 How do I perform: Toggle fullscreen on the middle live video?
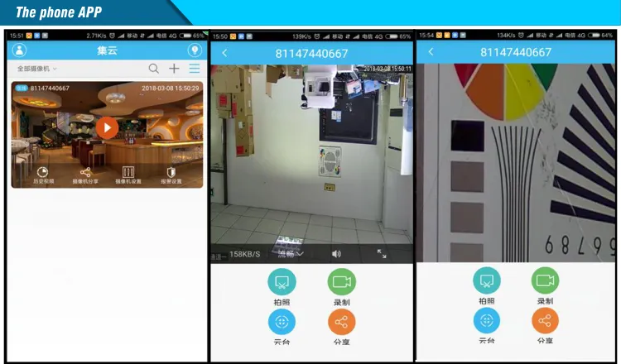pyautogui.click(x=382, y=254)
